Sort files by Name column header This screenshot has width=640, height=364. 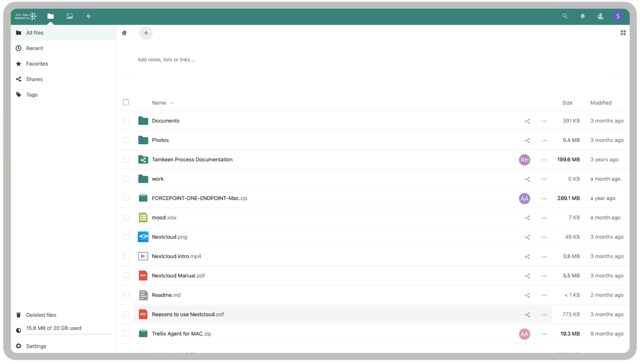[x=159, y=103]
